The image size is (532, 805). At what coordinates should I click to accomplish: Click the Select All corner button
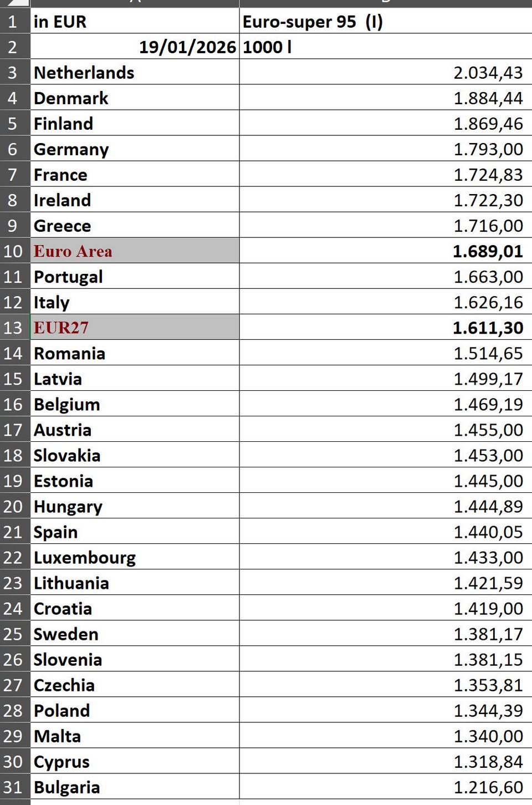15,4
